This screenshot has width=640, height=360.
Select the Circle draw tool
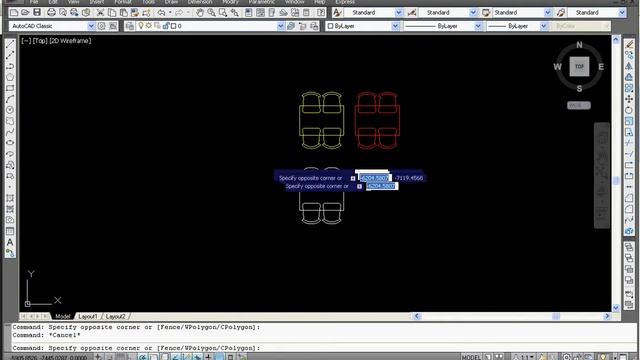tap(10, 110)
